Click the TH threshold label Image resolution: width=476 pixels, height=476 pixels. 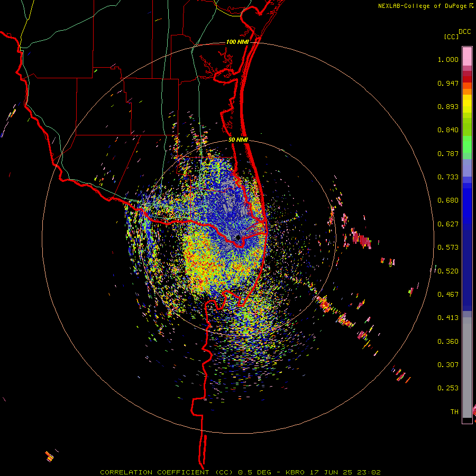tap(454, 411)
